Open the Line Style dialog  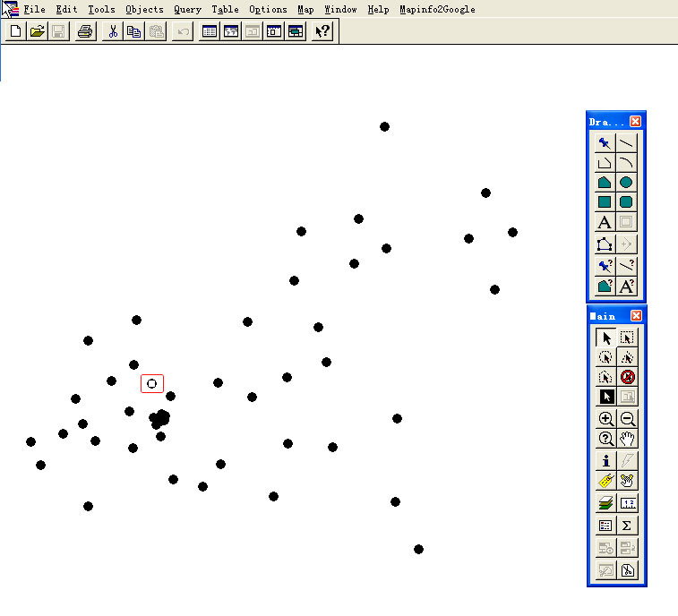point(626,265)
